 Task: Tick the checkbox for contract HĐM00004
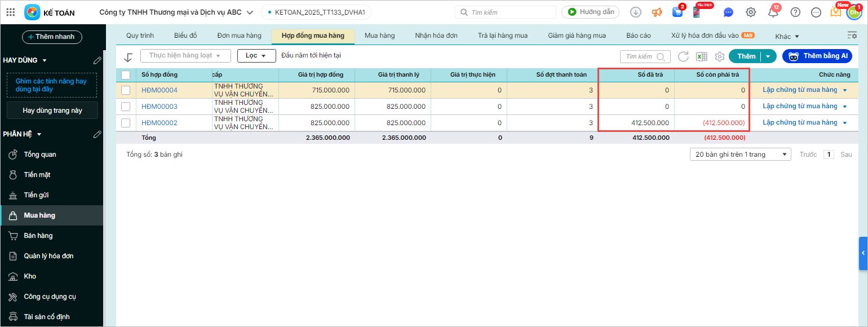[x=126, y=90]
